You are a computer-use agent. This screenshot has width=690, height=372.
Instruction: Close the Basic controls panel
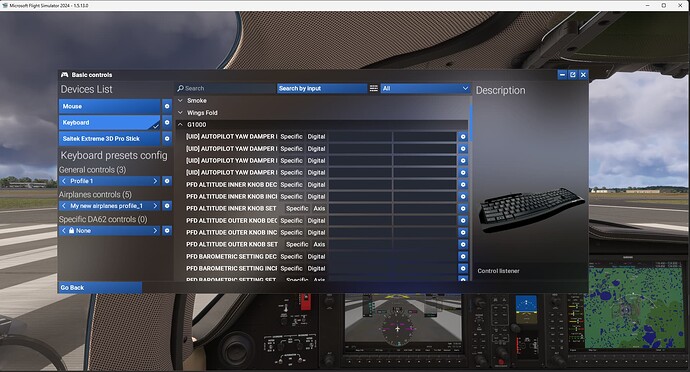(583, 75)
